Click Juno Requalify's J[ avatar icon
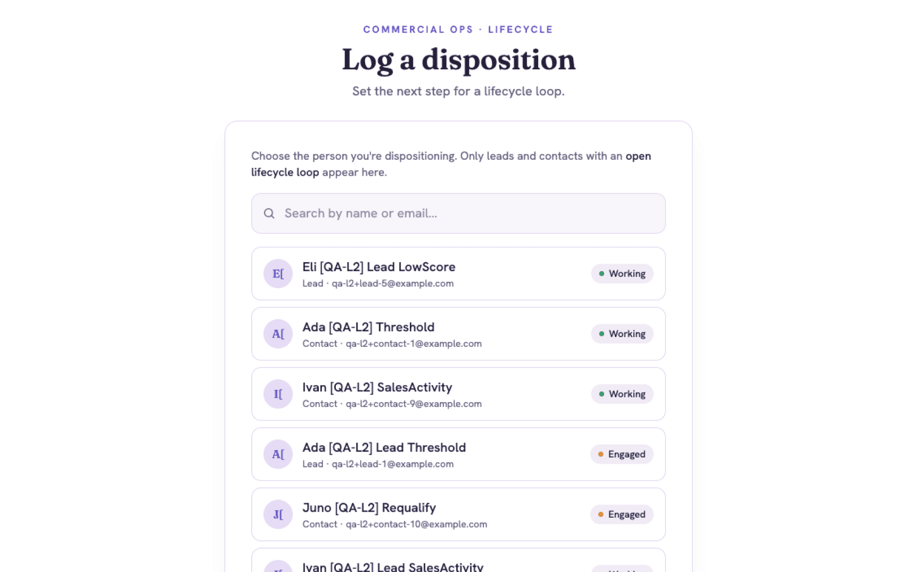This screenshot has width=924, height=572. (x=278, y=514)
